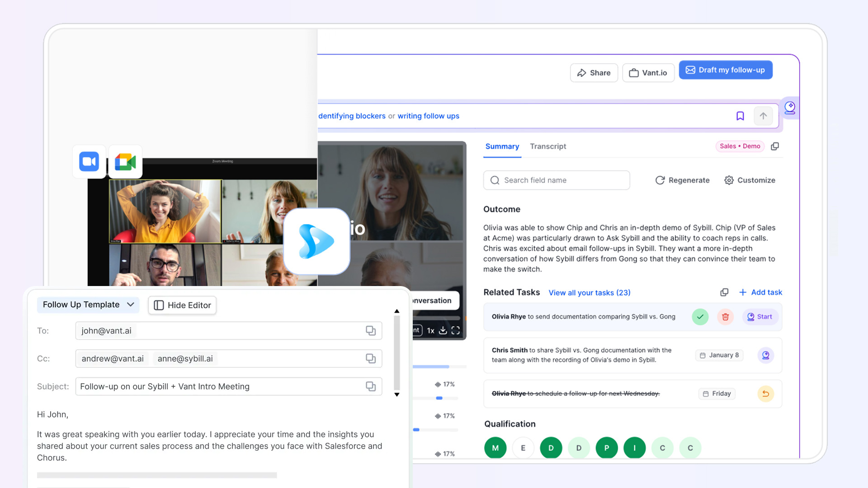This screenshot has width=868, height=488.
Task: Open Follow Up Template dropdown
Action: [88, 305]
